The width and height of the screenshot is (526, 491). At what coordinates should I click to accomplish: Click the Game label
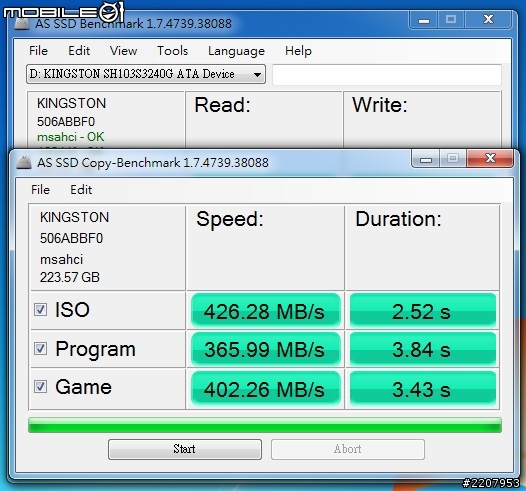(x=84, y=387)
